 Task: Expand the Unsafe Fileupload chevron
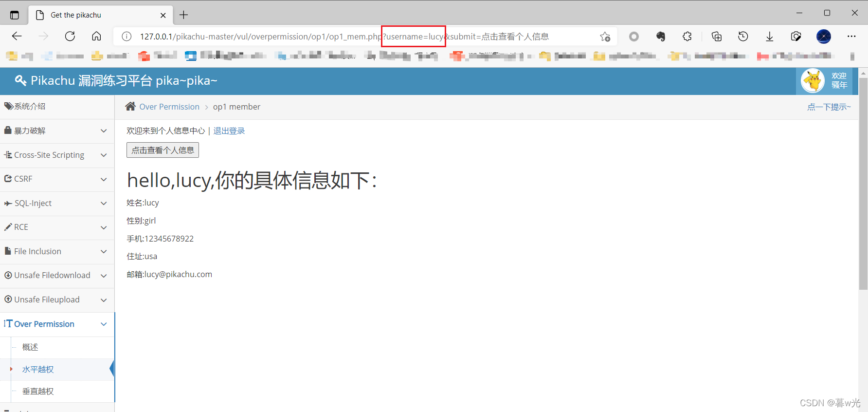click(x=104, y=300)
